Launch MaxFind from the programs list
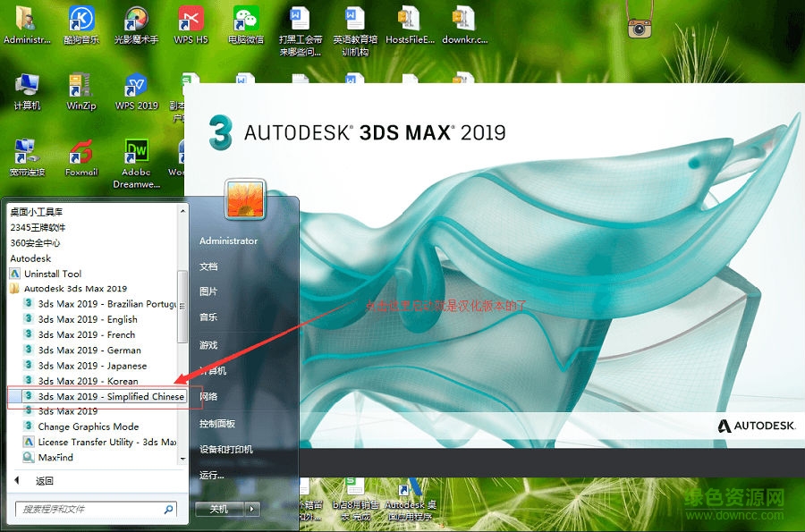 tap(55, 458)
